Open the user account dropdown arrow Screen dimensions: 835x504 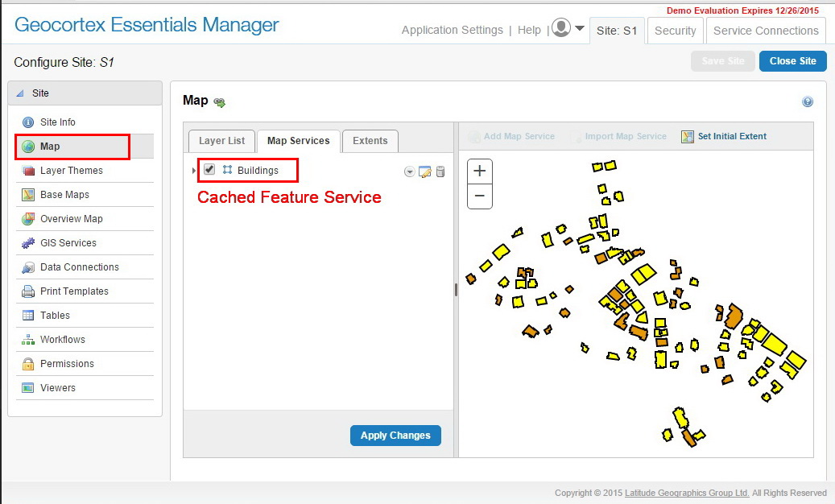pos(580,28)
